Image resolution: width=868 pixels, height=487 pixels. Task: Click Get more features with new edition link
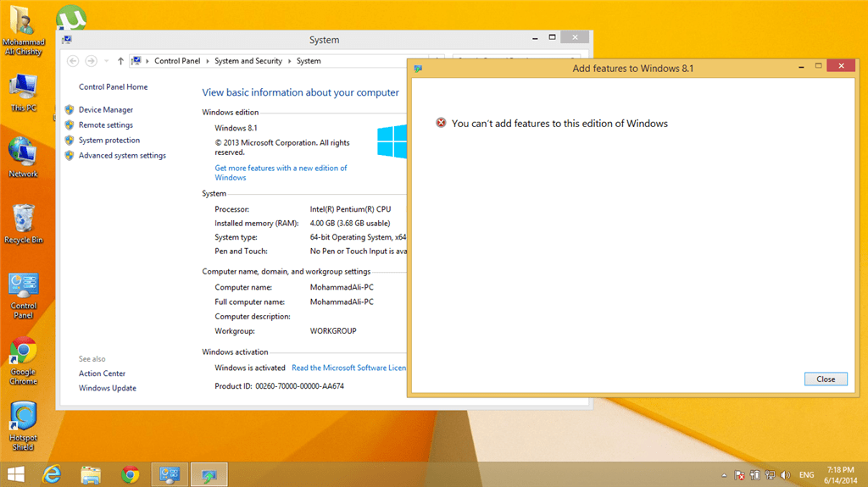281,173
